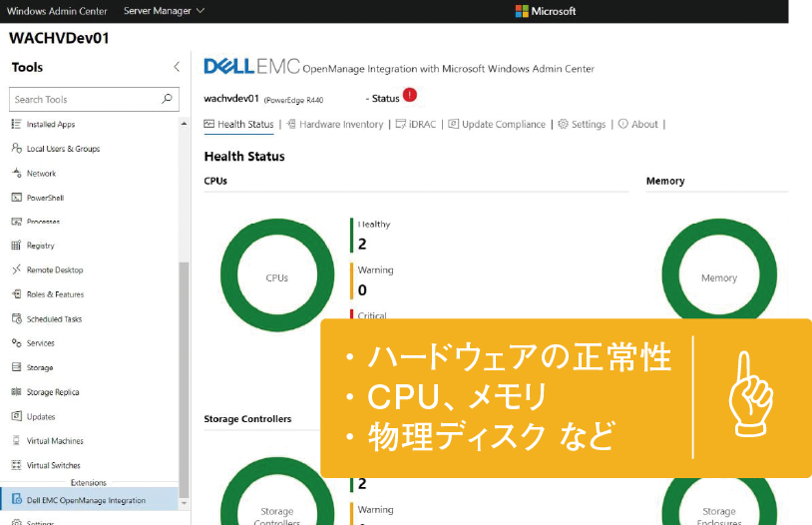Open the Updates tool icon
812x525 pixels.
[16, 416]
